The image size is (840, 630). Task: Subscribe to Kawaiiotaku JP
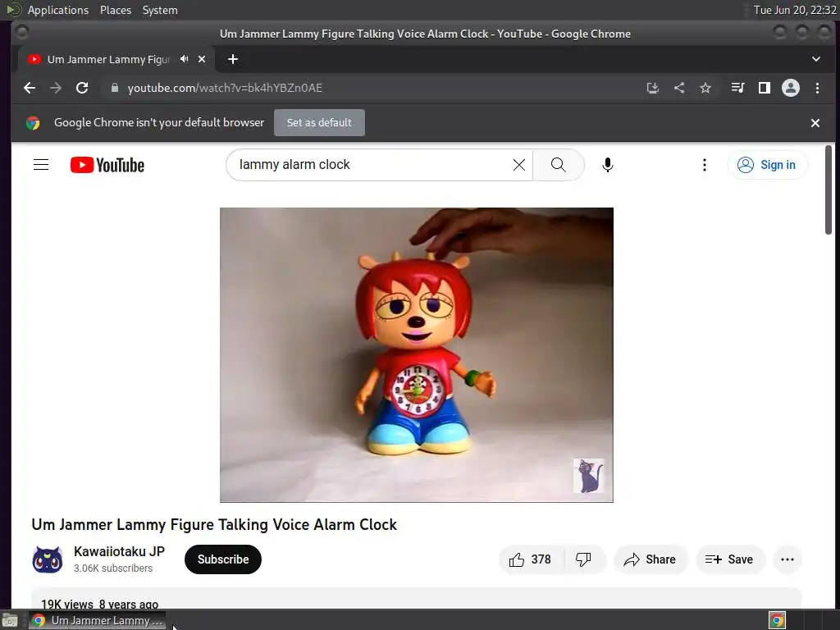point(223,559)
